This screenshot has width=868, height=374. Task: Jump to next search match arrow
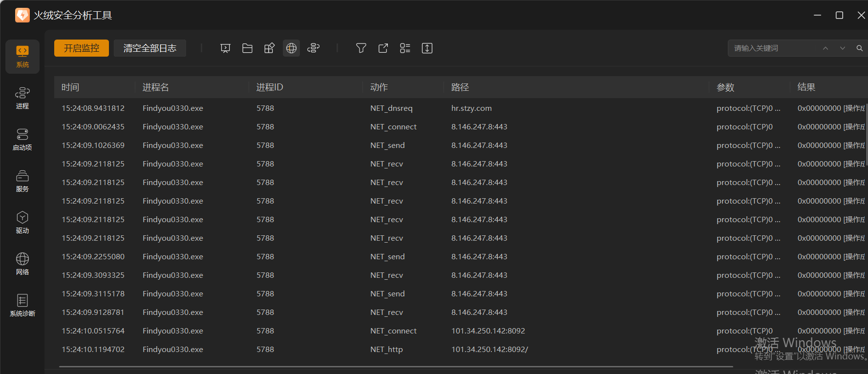(843, 48)
